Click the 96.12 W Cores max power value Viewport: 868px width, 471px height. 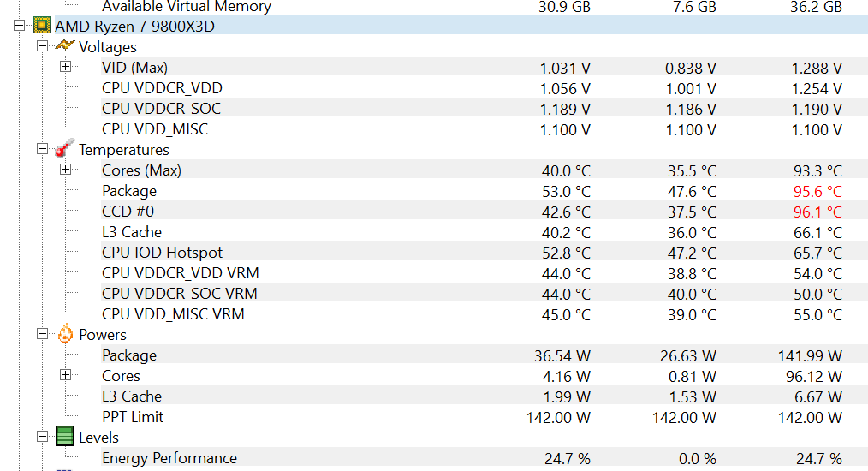(814, 376)
